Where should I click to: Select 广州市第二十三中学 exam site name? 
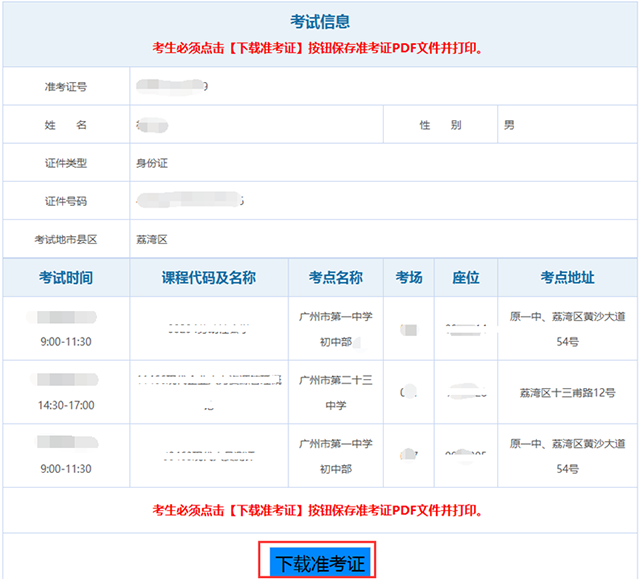tap(336, 393)
